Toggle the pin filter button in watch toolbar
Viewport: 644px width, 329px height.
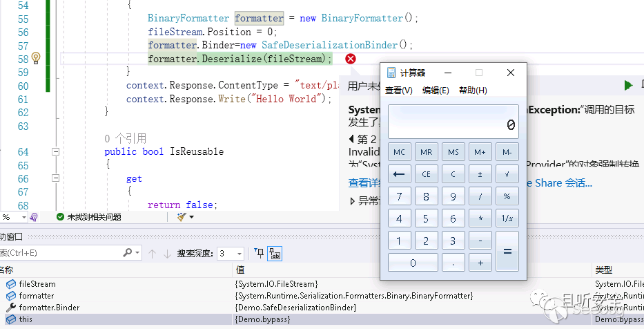(x=259, y=254)
